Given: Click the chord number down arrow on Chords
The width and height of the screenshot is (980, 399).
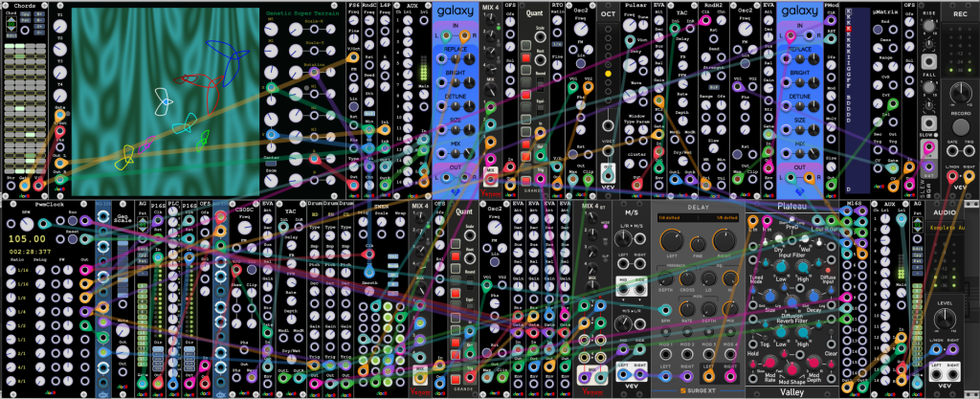Looking at the screenshot, I should (x=11, y=28).
